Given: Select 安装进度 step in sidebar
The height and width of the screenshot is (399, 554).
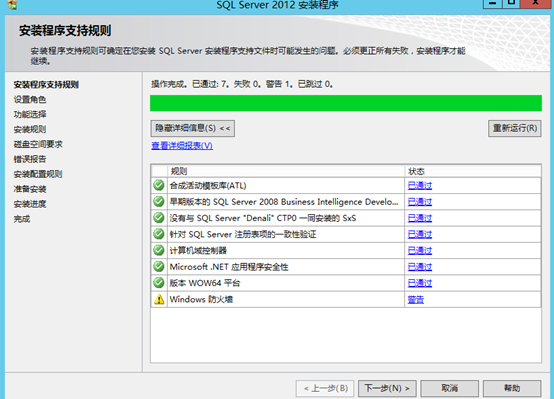Looking at the screenshot, I should (30, 204).
